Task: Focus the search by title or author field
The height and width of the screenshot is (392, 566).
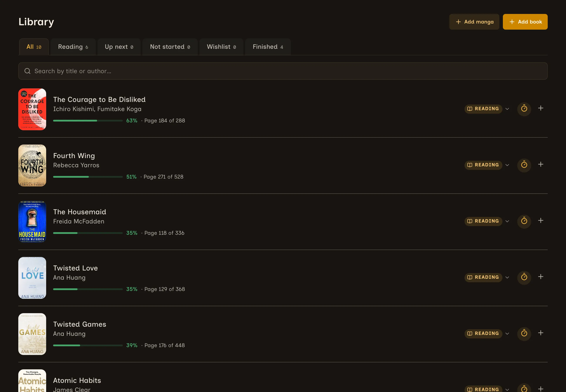Action: pos(283,71)
